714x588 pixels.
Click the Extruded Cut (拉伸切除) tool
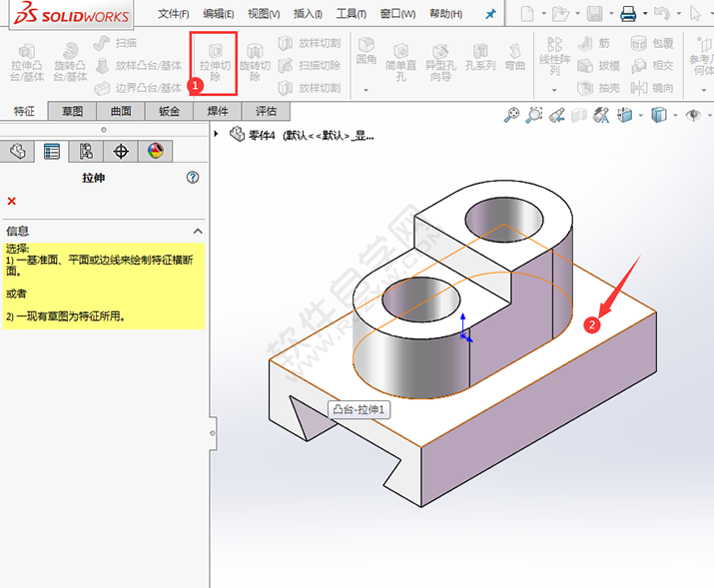[215, 63]
